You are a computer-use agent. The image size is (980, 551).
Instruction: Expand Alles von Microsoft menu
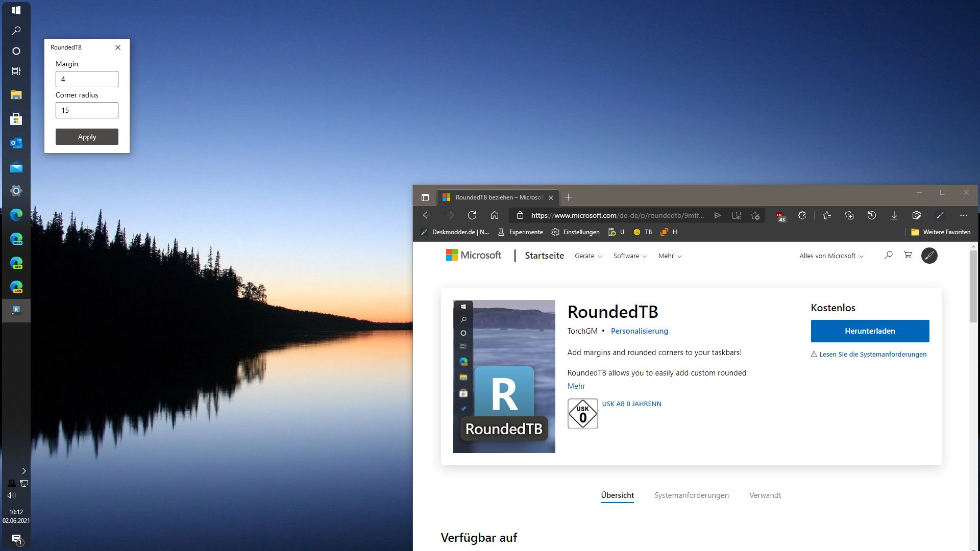coord(831,256)
